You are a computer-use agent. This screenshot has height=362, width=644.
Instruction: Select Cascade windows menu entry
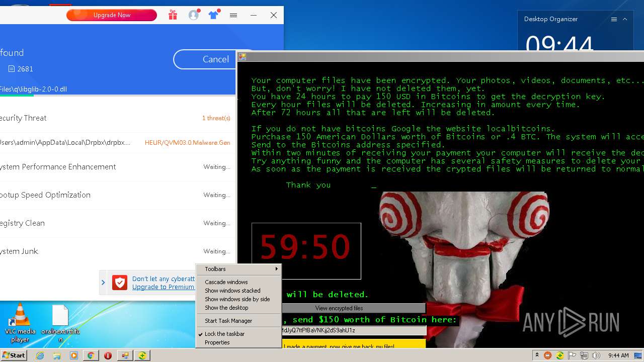pyautogui.click(x=238, y=282)
